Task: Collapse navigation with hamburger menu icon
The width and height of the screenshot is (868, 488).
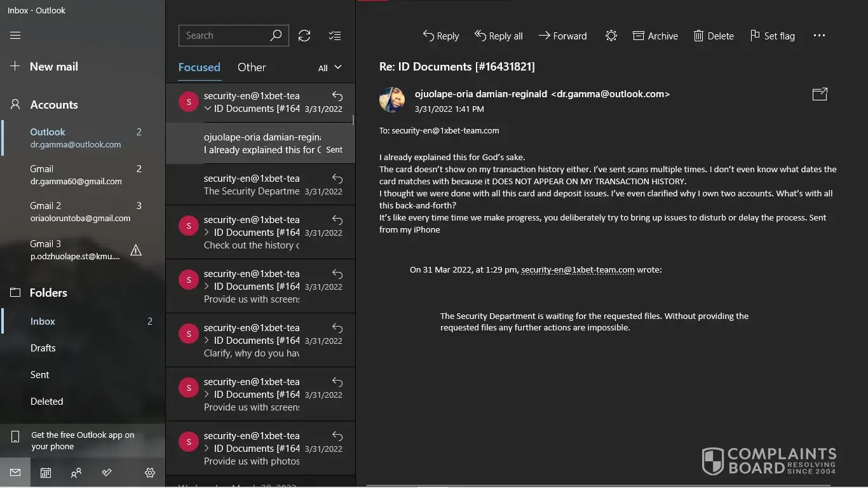Action: coord(15,36)
